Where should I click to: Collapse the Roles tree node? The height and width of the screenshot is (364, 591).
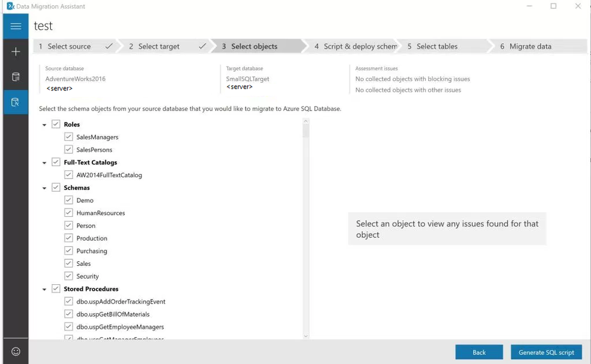tap(44, 125)
